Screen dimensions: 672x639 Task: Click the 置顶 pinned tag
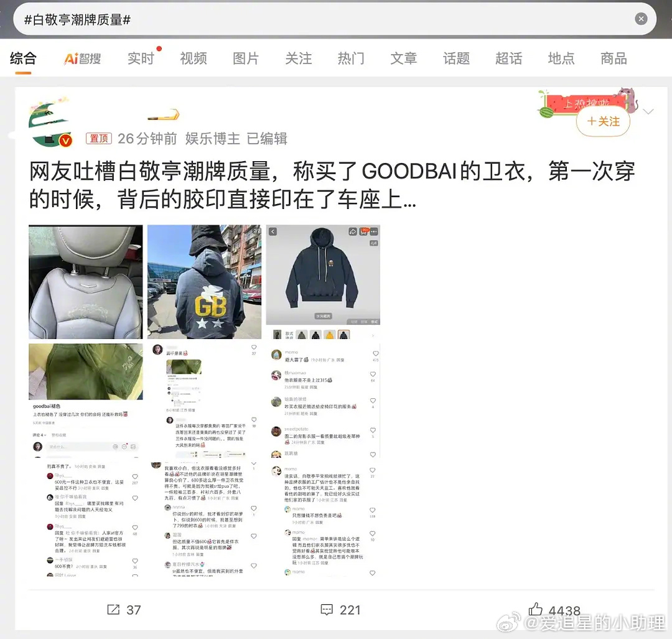click(x=98, y=138)
